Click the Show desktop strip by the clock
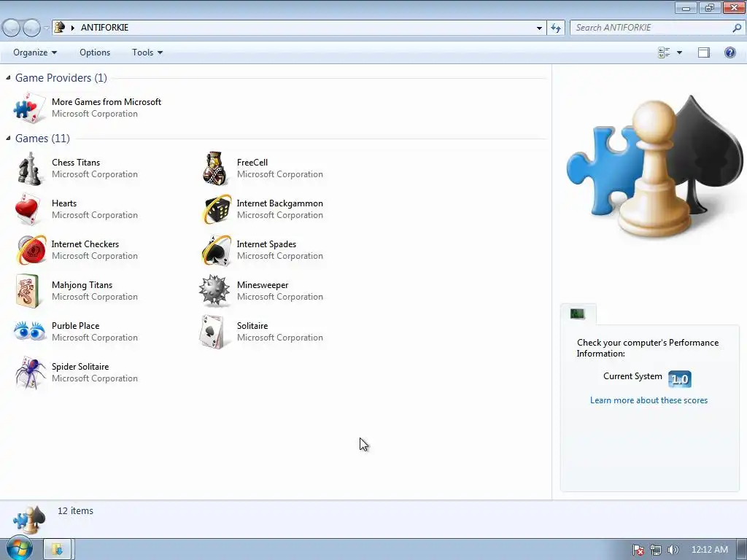Image resolution: width=747 pixels, height=560 pixels. tap(742, 550)
